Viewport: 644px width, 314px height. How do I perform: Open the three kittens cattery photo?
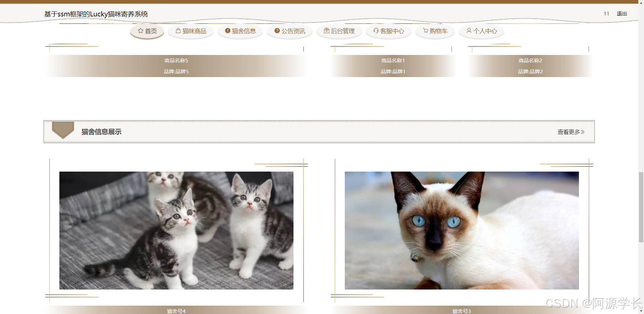[176, 231]
